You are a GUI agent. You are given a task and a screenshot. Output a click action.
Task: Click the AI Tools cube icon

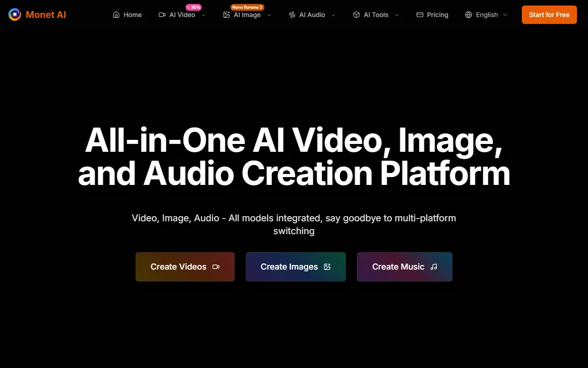[356, 15]
